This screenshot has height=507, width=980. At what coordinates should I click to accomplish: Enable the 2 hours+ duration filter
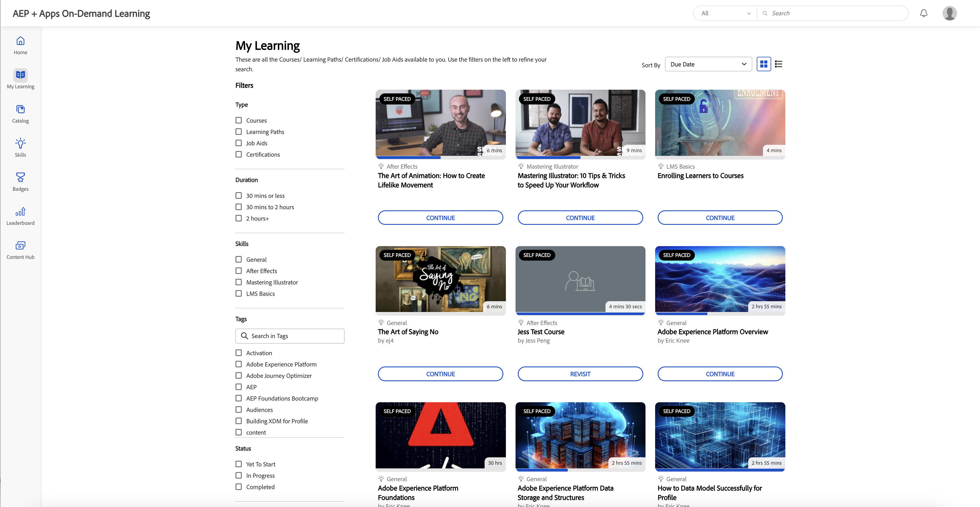[x=239, y=219]
